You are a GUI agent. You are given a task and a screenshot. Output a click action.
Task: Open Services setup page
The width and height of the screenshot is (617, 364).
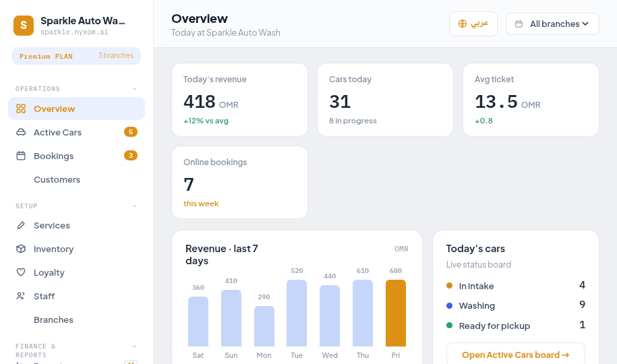click(77, 226)
